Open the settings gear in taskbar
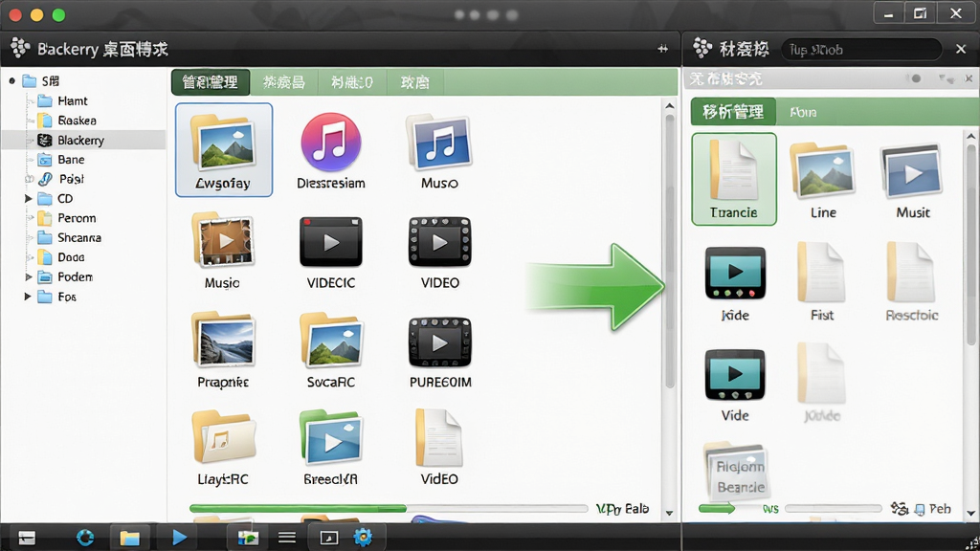 tap(363, 538)
